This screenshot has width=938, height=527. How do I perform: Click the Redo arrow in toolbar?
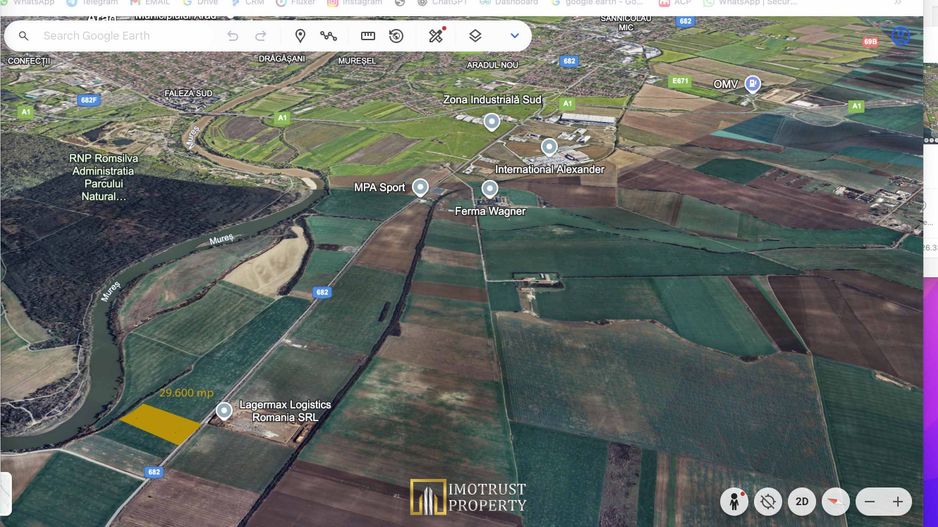click(x=261, y=36)
